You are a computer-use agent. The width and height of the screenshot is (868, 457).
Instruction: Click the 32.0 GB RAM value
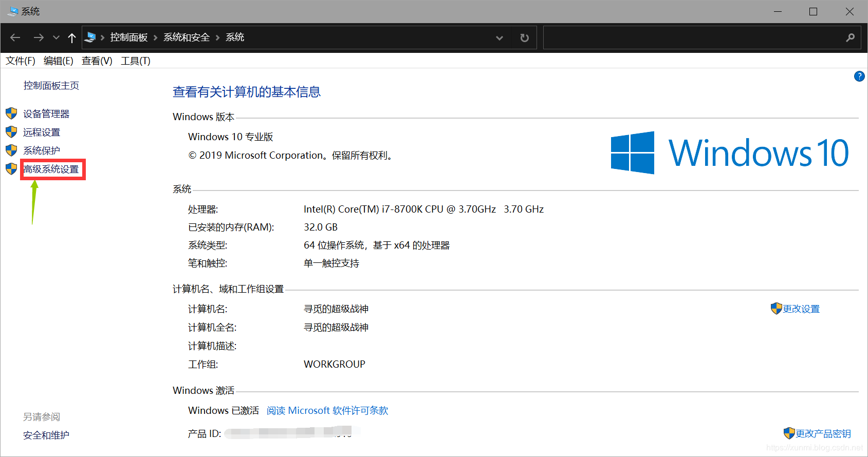321,227
